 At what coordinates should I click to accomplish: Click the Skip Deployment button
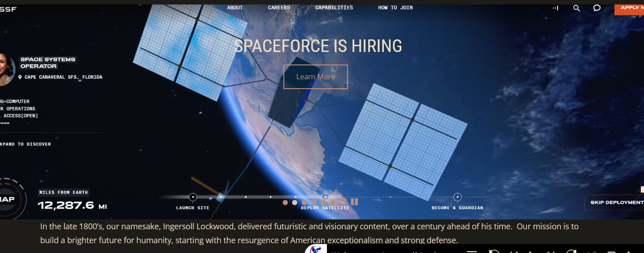click(614, 202)
